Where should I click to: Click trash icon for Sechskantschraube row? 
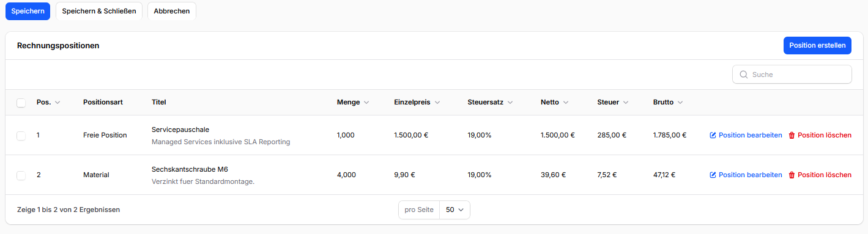pyautogui.click(x=792, y=175)
